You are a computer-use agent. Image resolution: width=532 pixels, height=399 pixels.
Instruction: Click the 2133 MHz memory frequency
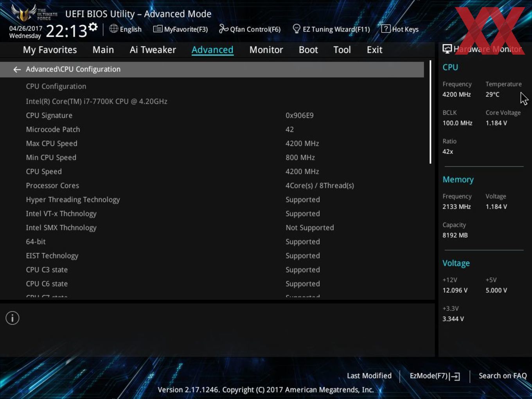click(x=457, y=207)
